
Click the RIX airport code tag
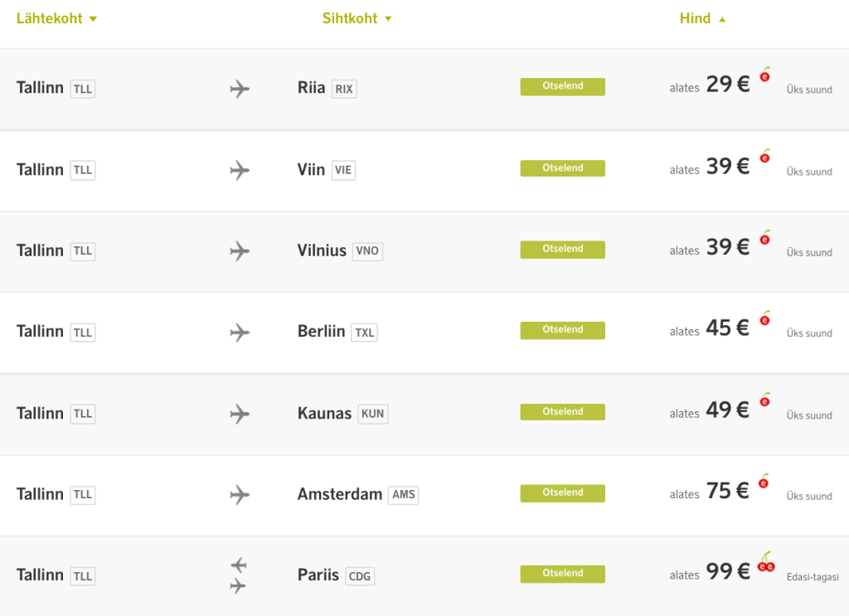click(344, 89)
